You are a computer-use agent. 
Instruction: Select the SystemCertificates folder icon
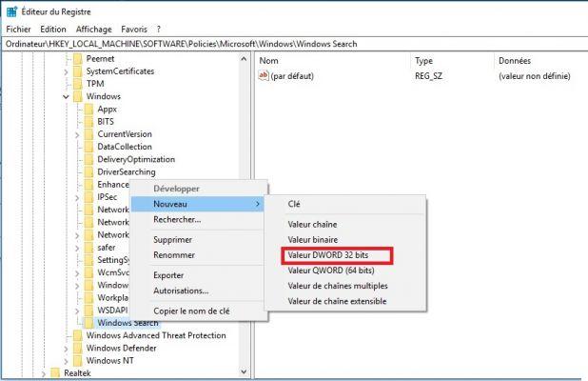[78, 71]
